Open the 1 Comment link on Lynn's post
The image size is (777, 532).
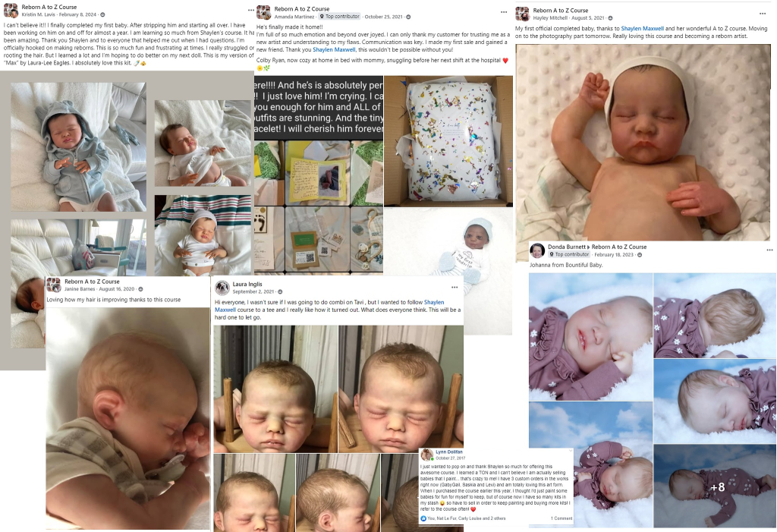tap(561, 518)
